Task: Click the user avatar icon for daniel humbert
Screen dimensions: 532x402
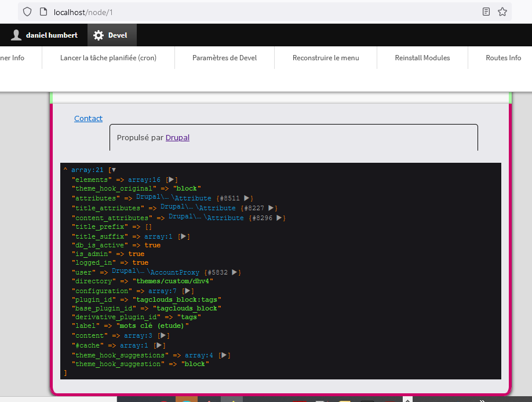Action: (16, 35)
